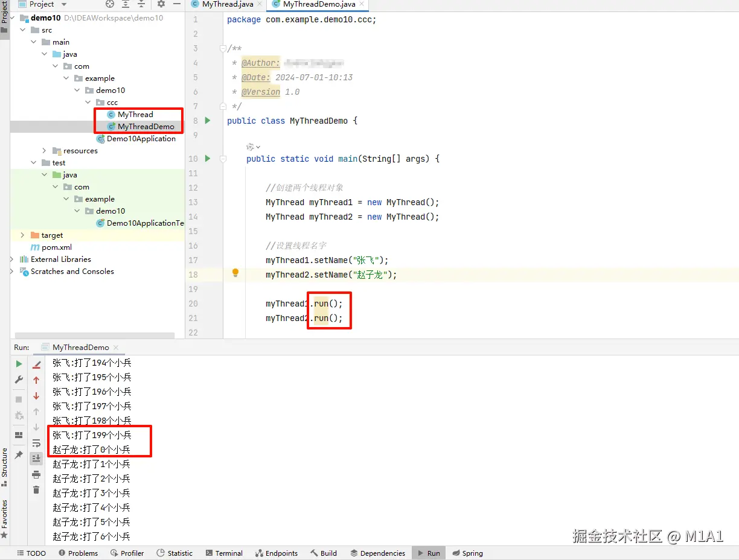Expand Scratches and Consoles node
Screen dimensions: 739x560
tap(12, 272)
